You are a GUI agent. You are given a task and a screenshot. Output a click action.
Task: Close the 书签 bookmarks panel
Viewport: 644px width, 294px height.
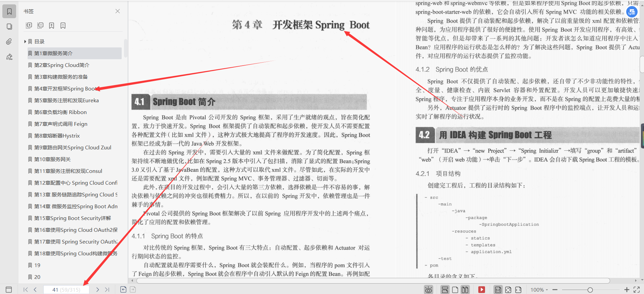pyautogui.click(x=118, y=11)
